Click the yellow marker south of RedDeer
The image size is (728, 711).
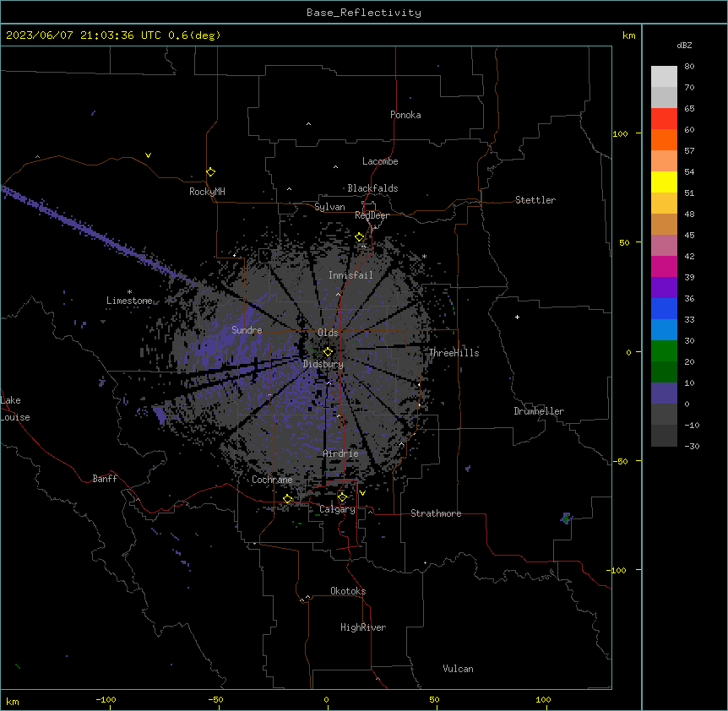point(360,237)
